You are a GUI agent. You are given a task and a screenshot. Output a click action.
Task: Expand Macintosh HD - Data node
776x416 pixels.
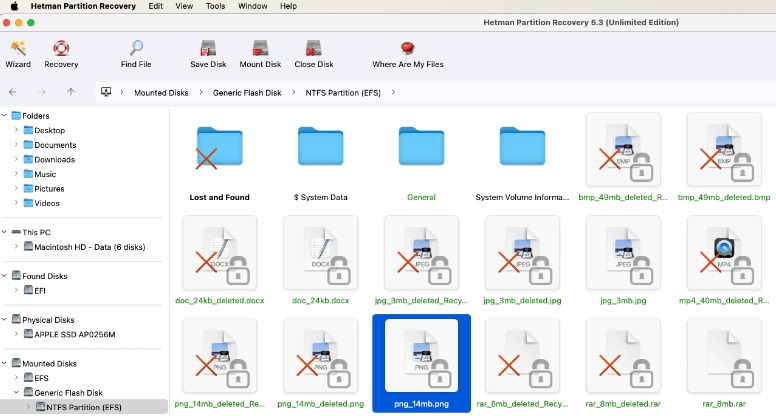pos(16,246)
